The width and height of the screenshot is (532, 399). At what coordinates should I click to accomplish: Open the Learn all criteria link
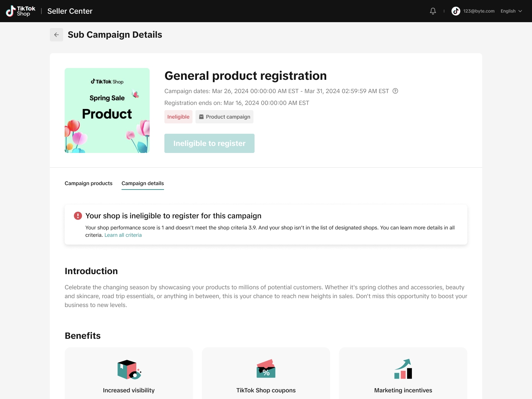tap(123, 235)
